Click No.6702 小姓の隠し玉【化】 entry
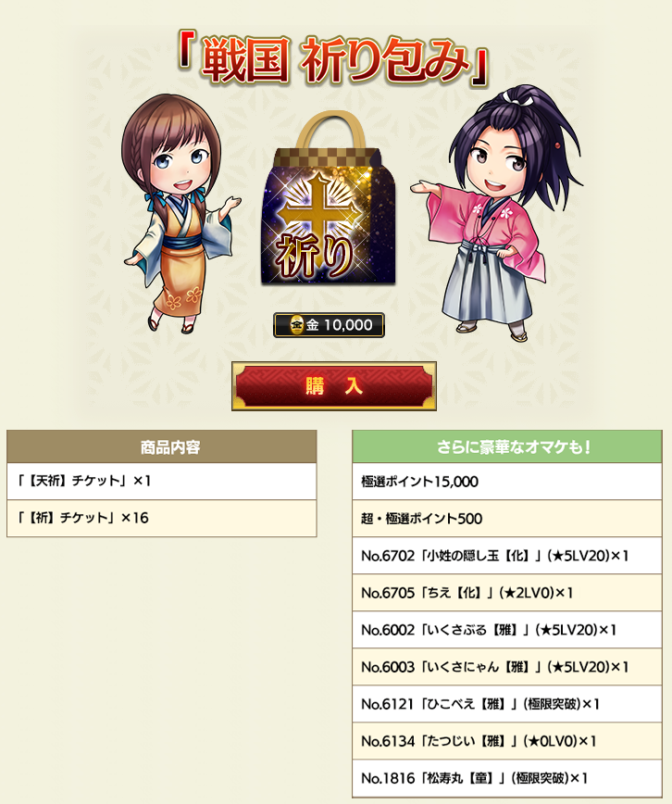 coord(507,556)
